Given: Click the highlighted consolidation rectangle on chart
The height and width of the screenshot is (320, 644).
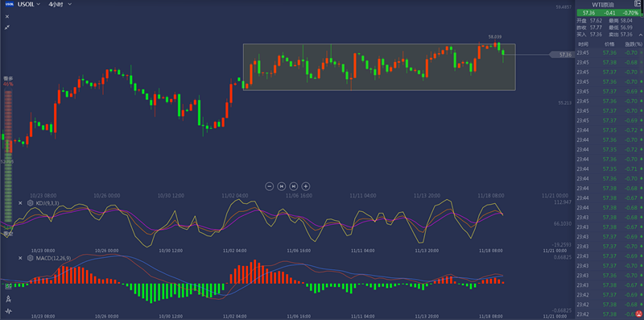Looking at the screenshot, I should (379, 67).
